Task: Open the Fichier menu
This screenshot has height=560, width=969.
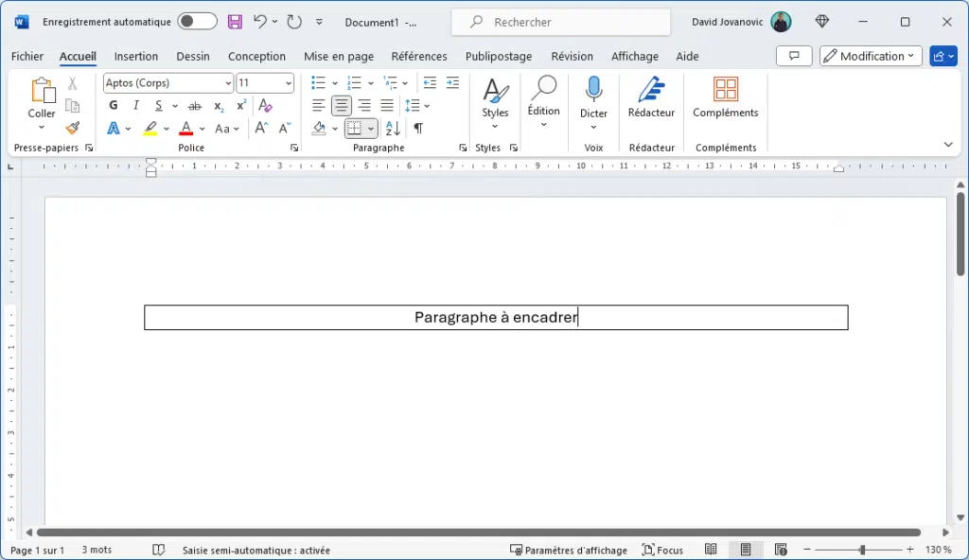Action: [x=26, y=56]
